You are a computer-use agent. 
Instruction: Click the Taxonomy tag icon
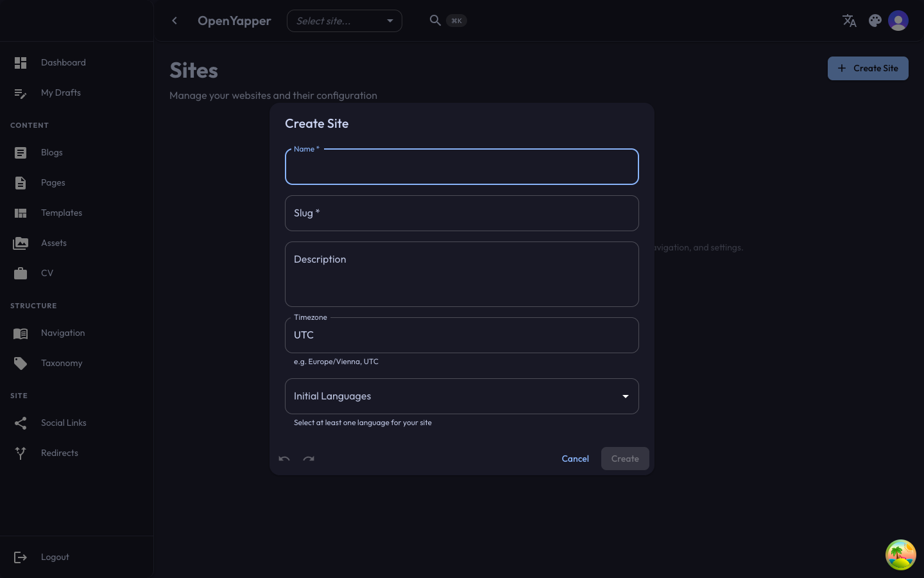pos(21,363)
